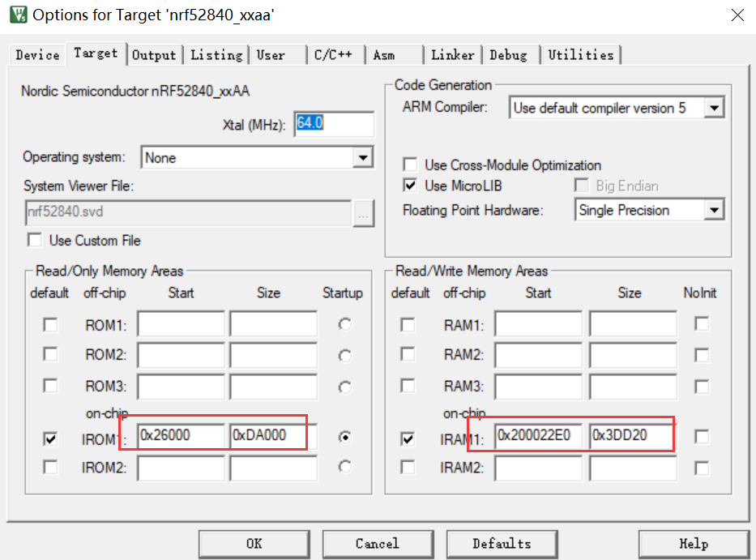This screenshot has width=756, height=560.
Task: Click the Defaults button
Action: (x=501, y=543)
